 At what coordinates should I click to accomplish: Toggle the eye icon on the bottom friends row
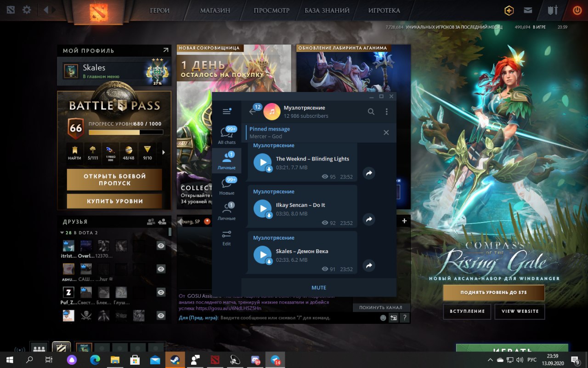coord(161,316)
